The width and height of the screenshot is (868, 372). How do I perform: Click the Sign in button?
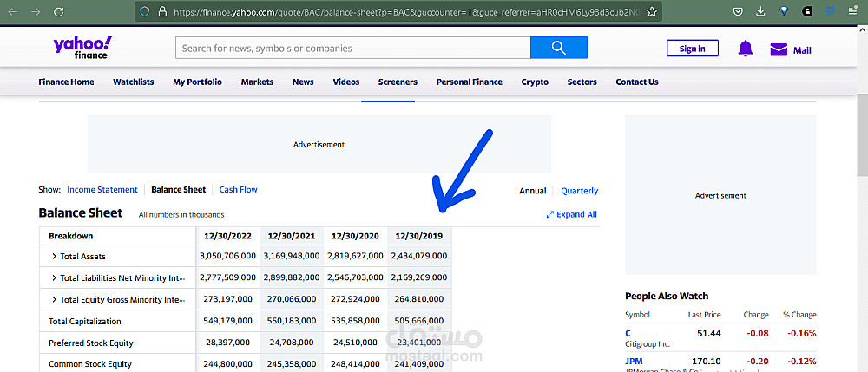point(693,49)
